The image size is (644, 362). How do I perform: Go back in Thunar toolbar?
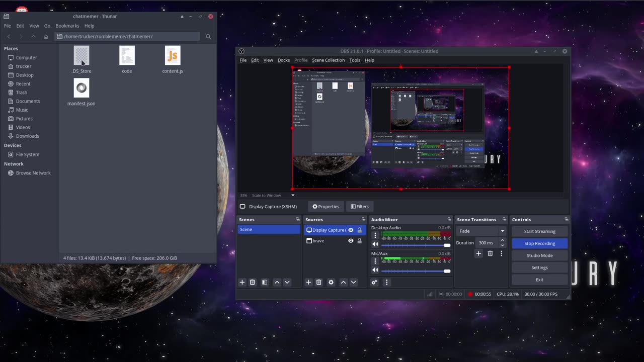[x=9, y=37]
